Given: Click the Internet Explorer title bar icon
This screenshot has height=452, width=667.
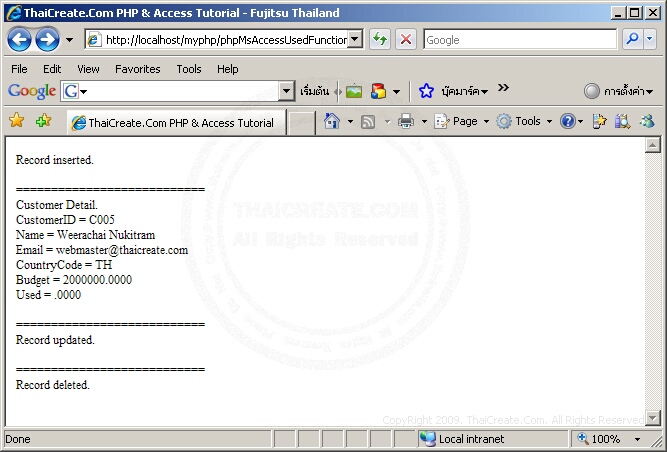Looking at the screenshot, I should click(x=14, y=13).
